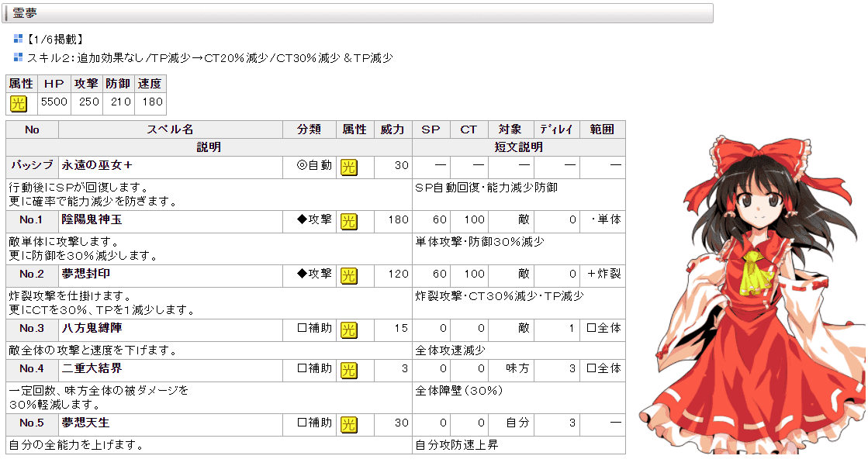Screen dimensions: 868x473
Task: Click the 範囲 column header
Action: [x=602, y=129]
